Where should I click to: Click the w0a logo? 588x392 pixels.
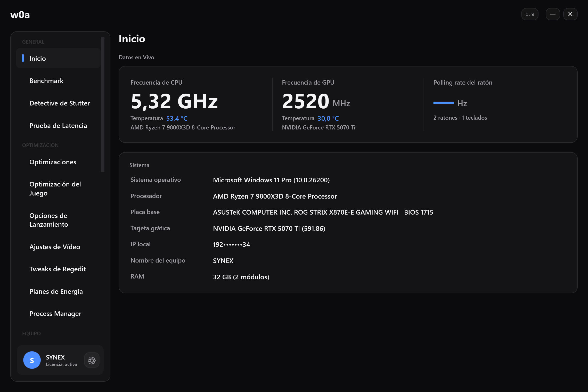click(20, 15)
